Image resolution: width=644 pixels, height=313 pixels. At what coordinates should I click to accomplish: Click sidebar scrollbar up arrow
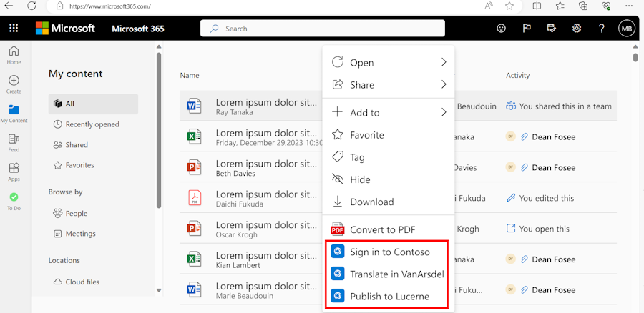coord(159,46)
